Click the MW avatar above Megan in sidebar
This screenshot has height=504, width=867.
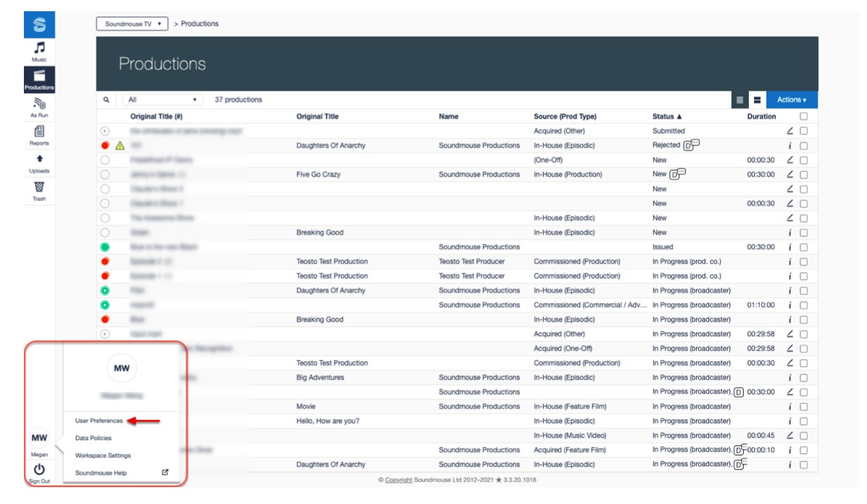pyautogui.click(x=39, y=438)
